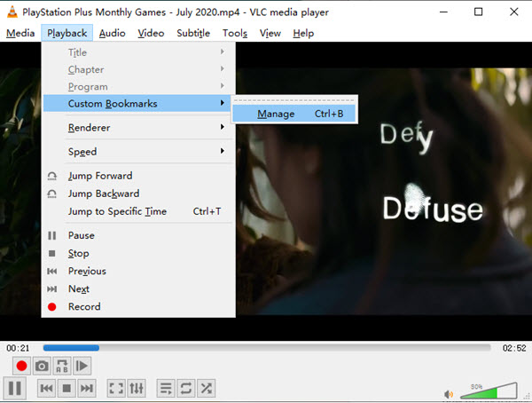Take a snapshot with the camera icon

[42, 366]
